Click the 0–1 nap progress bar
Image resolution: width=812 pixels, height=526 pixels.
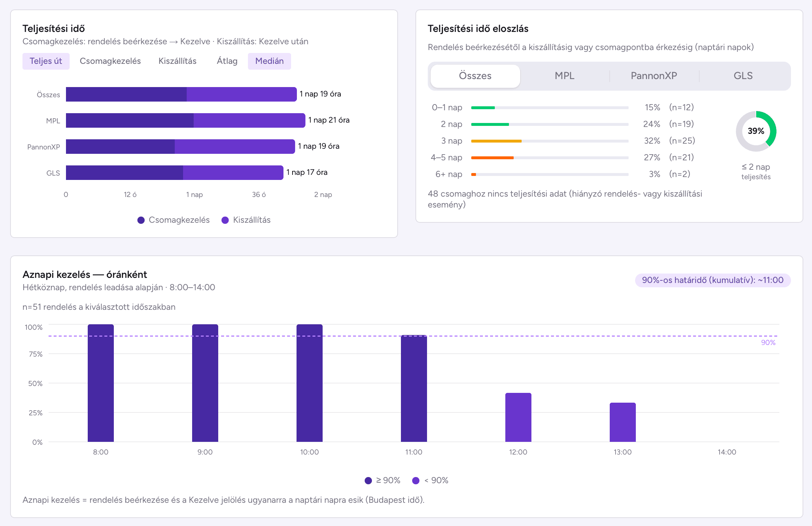550,108
